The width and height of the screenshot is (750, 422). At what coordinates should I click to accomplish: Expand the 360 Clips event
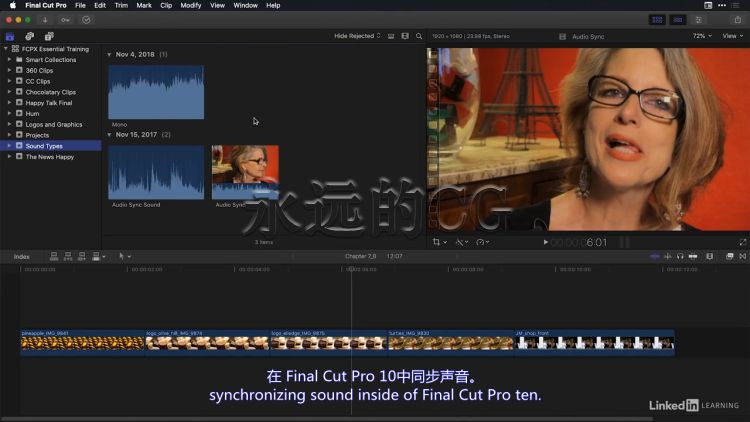coord(9,70)
